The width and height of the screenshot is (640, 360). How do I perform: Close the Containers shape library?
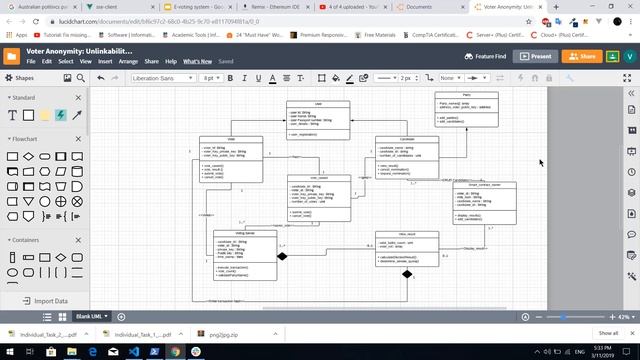pos(78,240)
